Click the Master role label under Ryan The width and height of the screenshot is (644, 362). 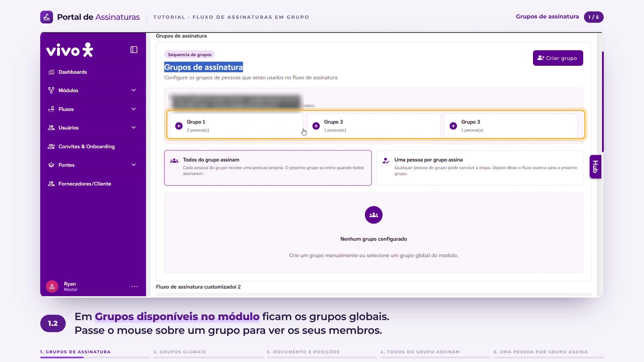71,290
